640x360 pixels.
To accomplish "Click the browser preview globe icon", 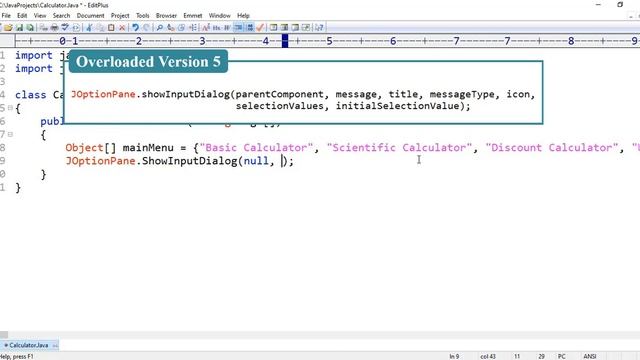I will coord(76,28).
